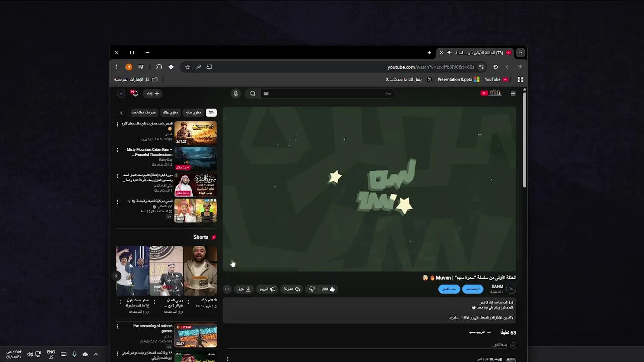Screen dimensions: 644x362
Task: Open Misty Mountain Cabin Rain video title
Action: (x=149, y=152)
